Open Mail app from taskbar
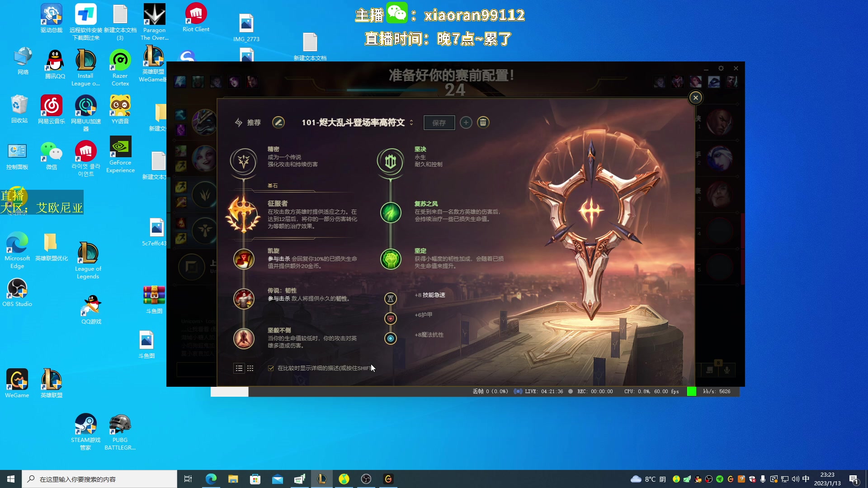The image size is (868, 488). [x=278, y=479]
